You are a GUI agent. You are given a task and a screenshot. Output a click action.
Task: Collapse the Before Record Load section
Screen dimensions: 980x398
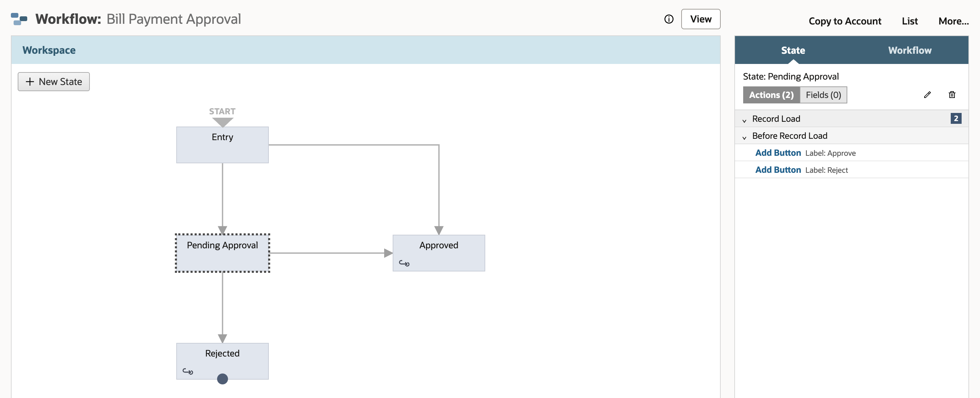[744, 137]
